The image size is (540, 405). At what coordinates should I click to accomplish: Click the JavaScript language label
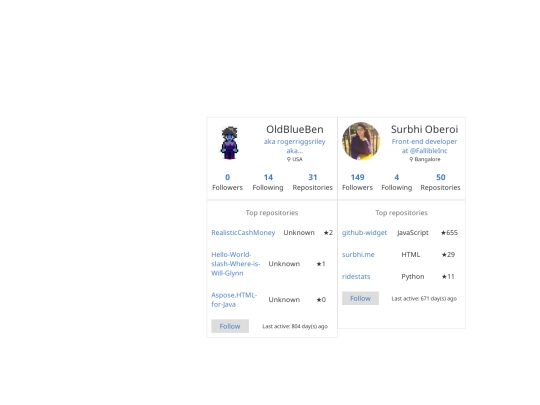pos(413,233)
